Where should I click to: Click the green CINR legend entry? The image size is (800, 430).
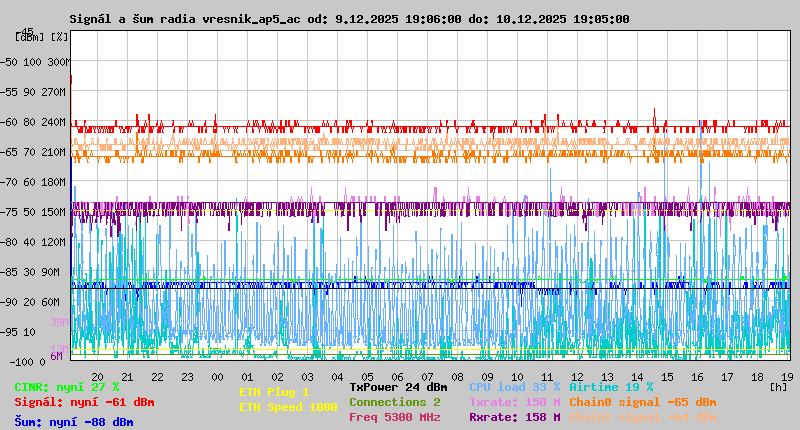(x=66, y=387)
